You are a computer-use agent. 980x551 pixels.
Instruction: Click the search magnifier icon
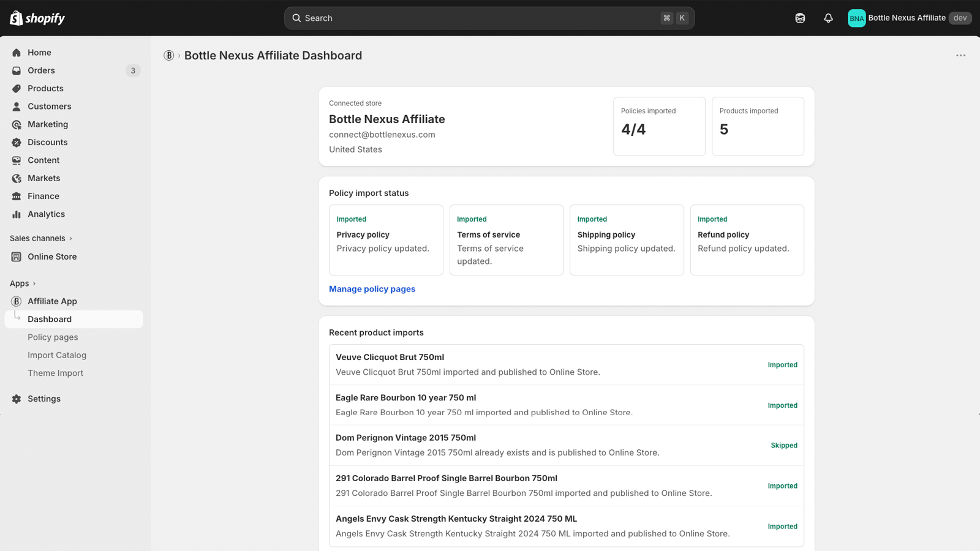[296, 18]
